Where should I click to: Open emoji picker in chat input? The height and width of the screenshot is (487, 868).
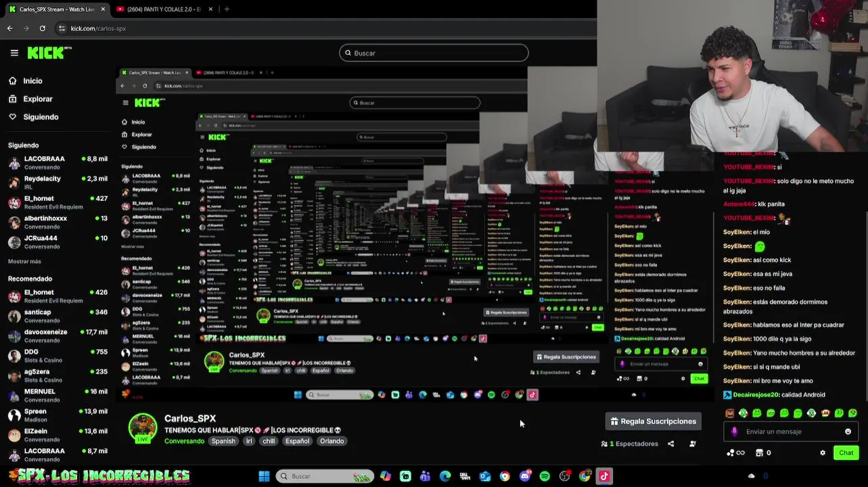pyautogui.click(x=848, y=432)
